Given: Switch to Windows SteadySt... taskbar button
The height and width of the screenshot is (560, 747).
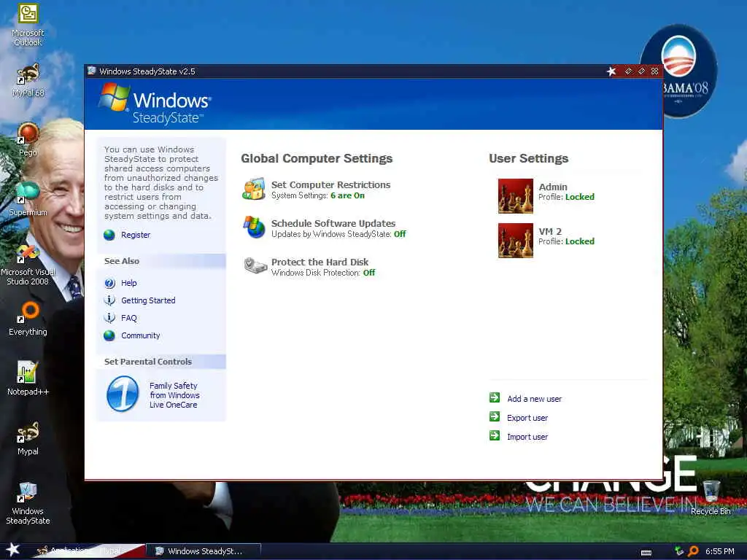Looking at the screenshot, I should pos(203,551).
